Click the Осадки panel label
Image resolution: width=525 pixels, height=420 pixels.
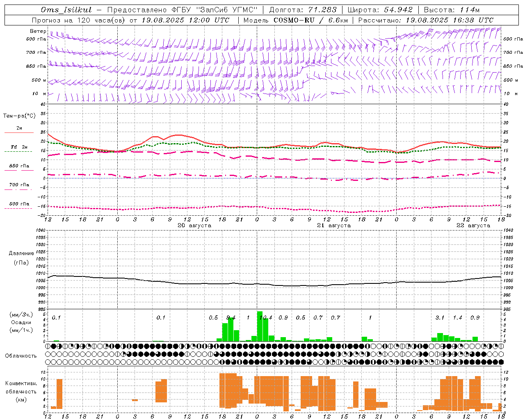coord(21,322)
